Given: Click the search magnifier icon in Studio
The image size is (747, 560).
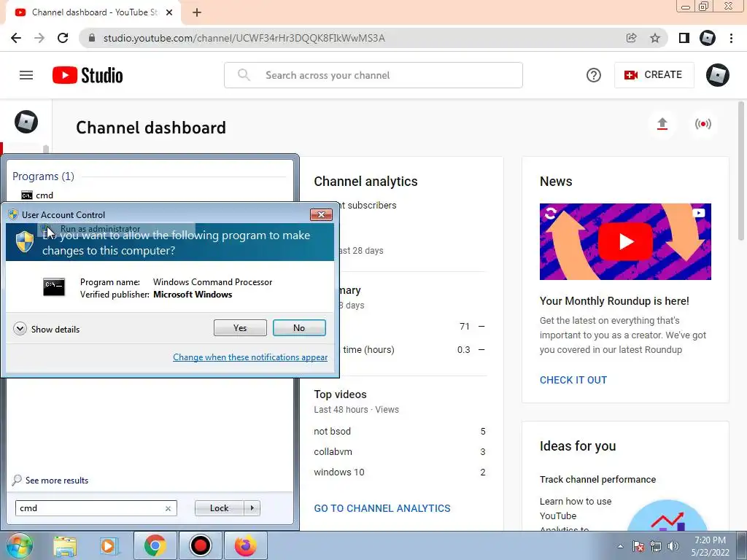Looking at the screenshot, I should point(244,75).
